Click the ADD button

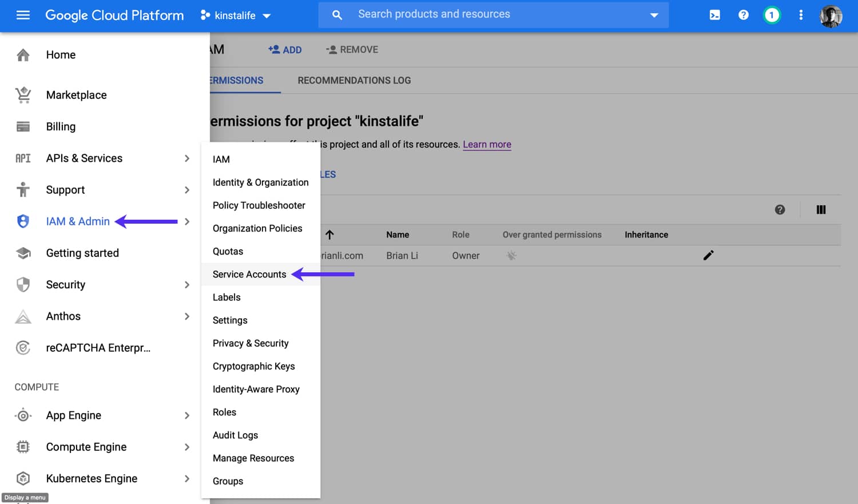coord(285,50)
